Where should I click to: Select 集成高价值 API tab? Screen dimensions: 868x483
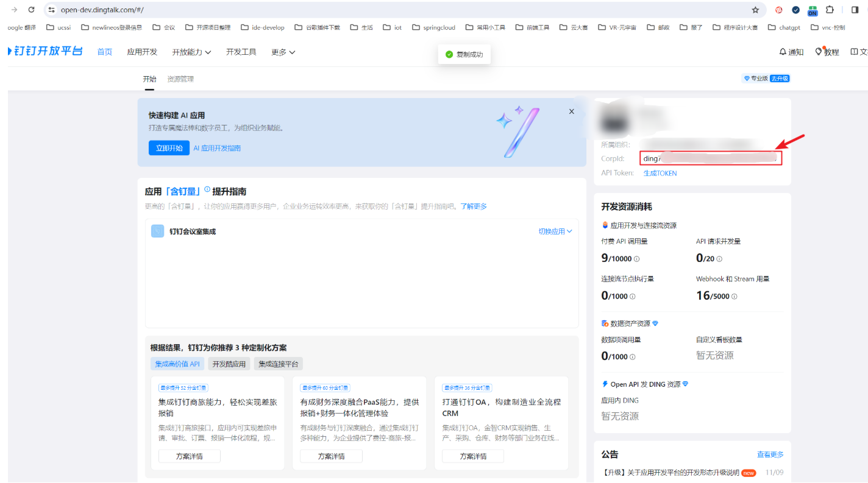pos(177,364)
